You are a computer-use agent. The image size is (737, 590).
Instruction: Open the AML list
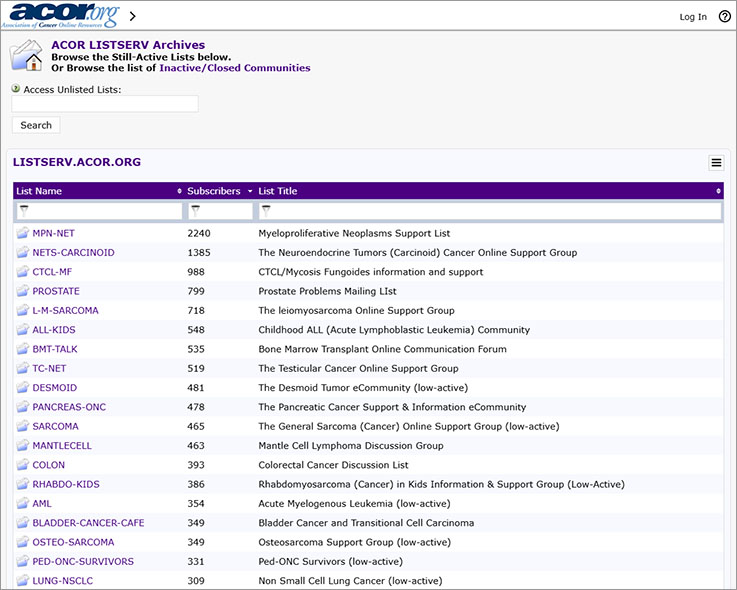[x=42, y=503]
